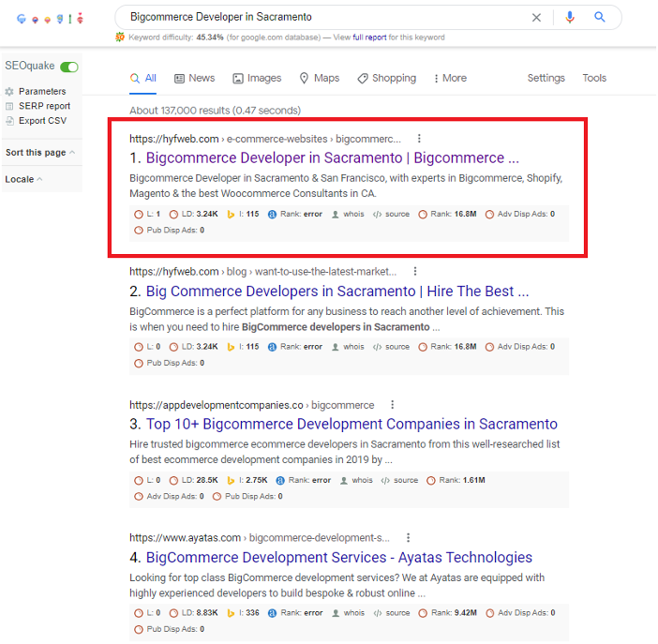Click whois under result 1
Screen dimensions: 658x644
pos(349,215)
